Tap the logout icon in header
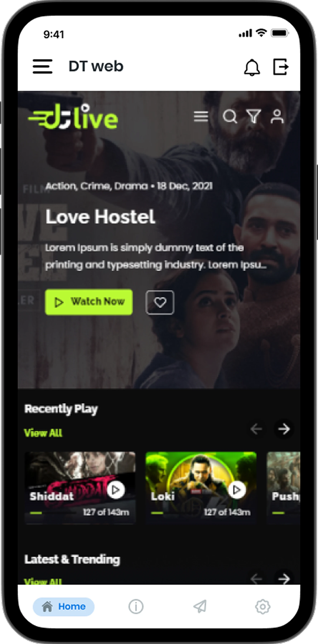Viewport: 318px width, 644px height. pos(281,67)
